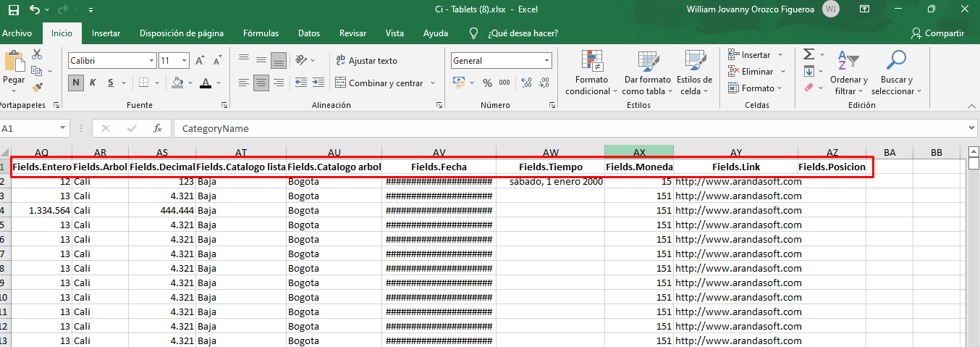Click the insert function fx icon
Viewport: 980px width, 347px height.
(158, 128)
